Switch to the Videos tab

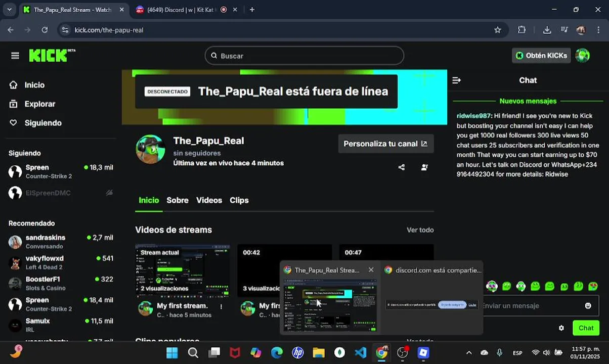coord(209,200)
